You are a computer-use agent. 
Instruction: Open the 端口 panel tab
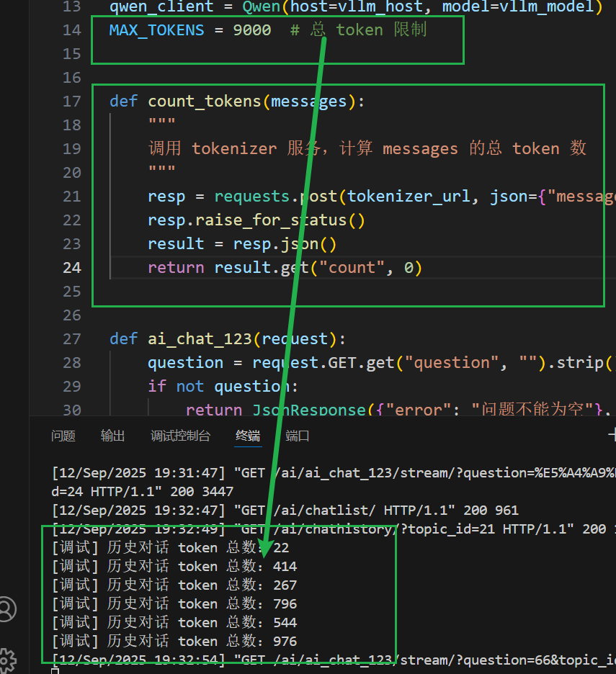[298, 436]
